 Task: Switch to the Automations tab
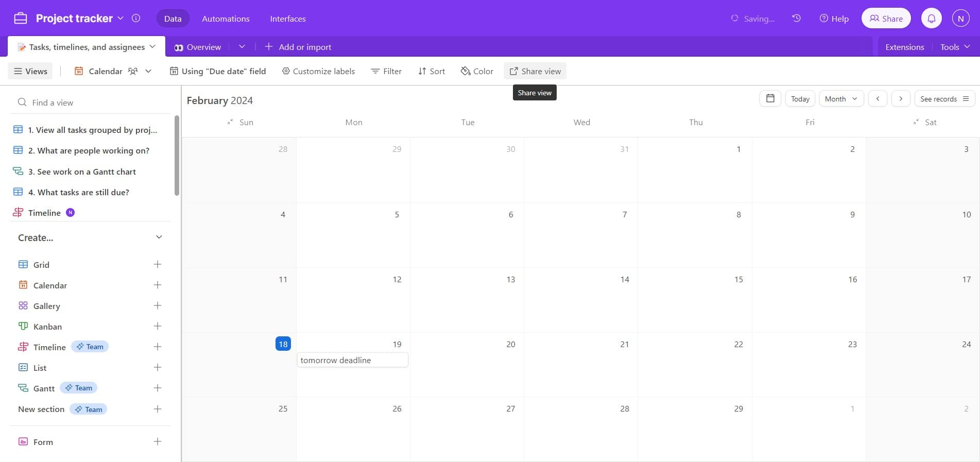pos(226,19)
